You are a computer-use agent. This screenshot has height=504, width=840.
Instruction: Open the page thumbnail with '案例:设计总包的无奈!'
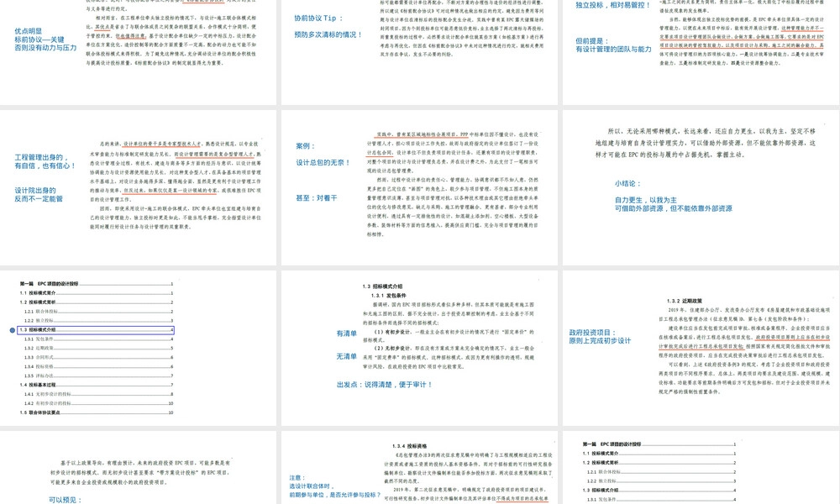tap(419, 187)
